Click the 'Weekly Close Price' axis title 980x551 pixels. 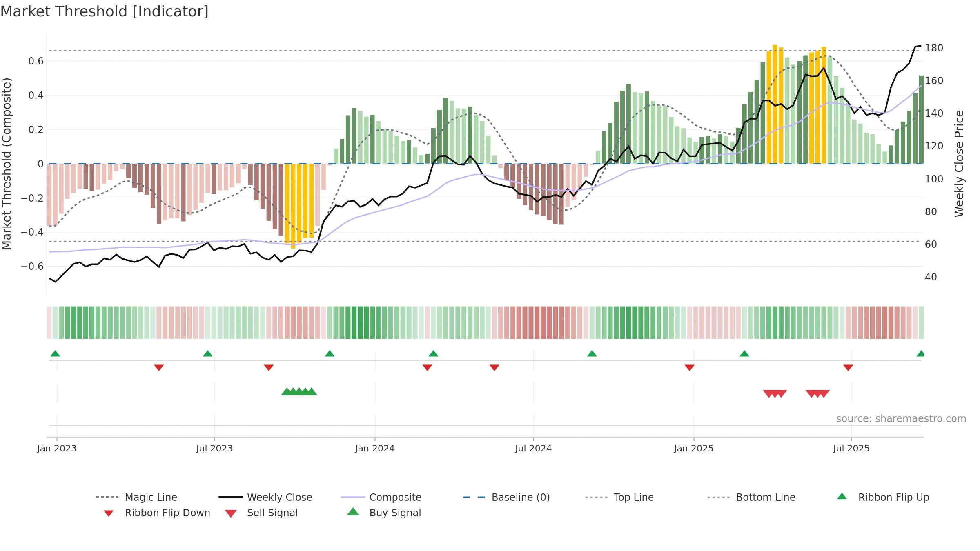(x=959, y=164)
